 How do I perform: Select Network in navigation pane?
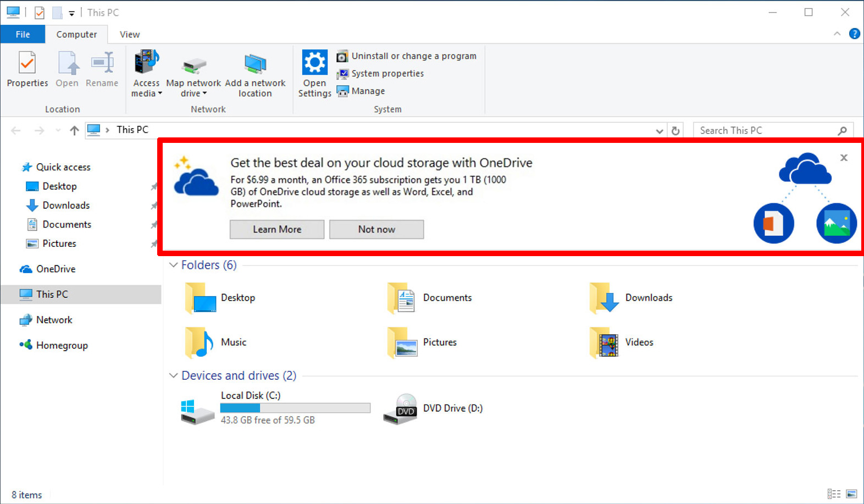pos(46,320)
